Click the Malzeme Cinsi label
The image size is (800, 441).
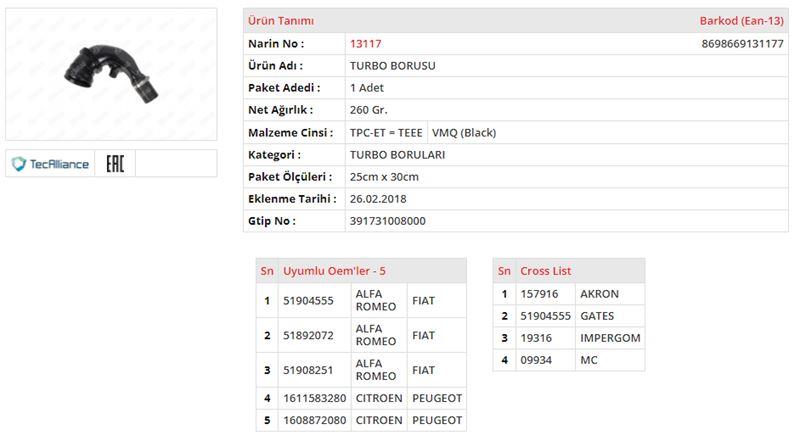click(290, 133)
